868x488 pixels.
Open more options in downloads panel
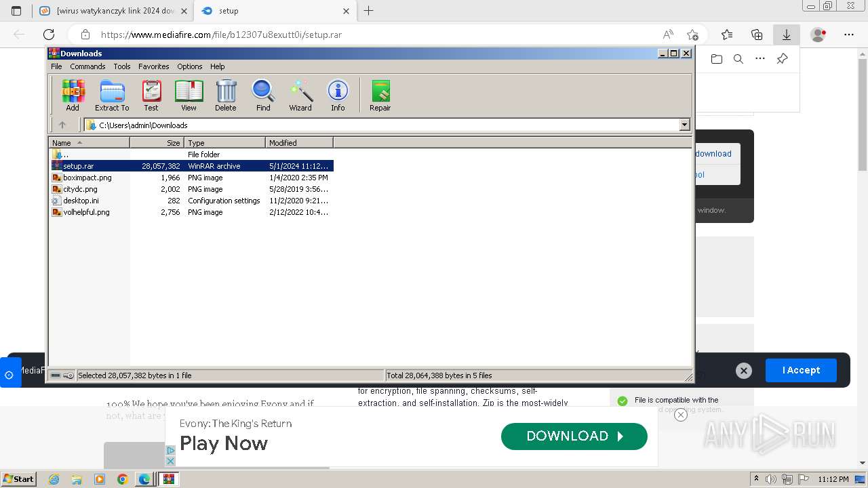tap(760, 59)
